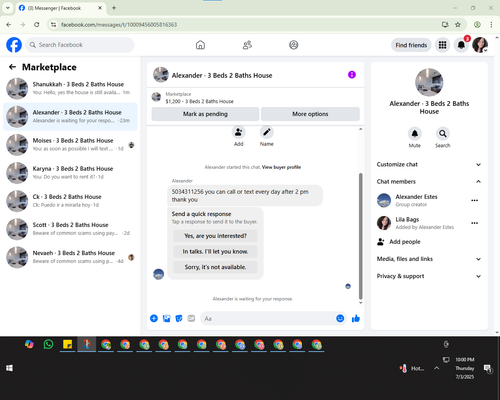
Task: Show hidden system tray icons chevron
Action: pos(437,368)
